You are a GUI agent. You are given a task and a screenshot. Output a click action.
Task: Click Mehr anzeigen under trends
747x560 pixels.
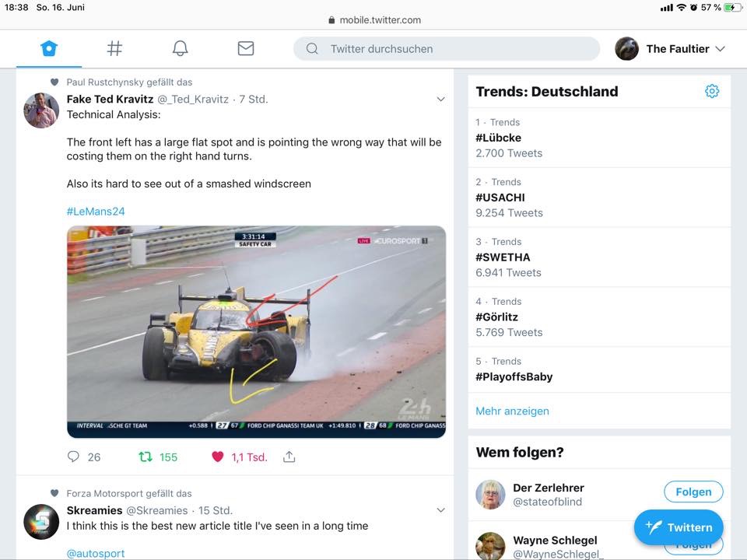(x=512, y=411)
